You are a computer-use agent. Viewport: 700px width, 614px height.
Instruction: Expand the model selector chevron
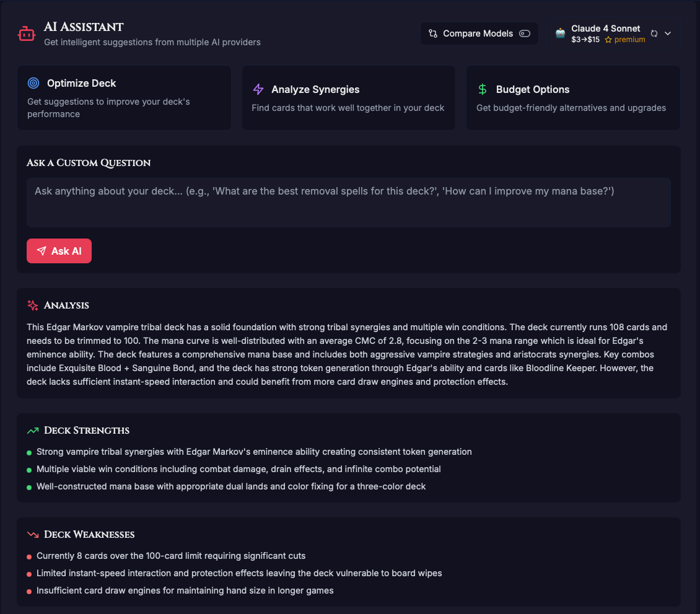pos(668,33)
